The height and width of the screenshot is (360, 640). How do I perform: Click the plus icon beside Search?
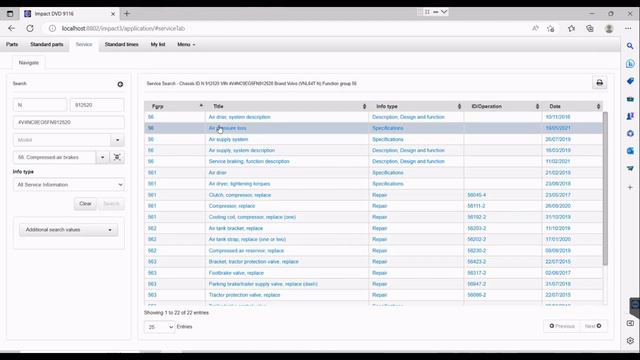(120, 84)
